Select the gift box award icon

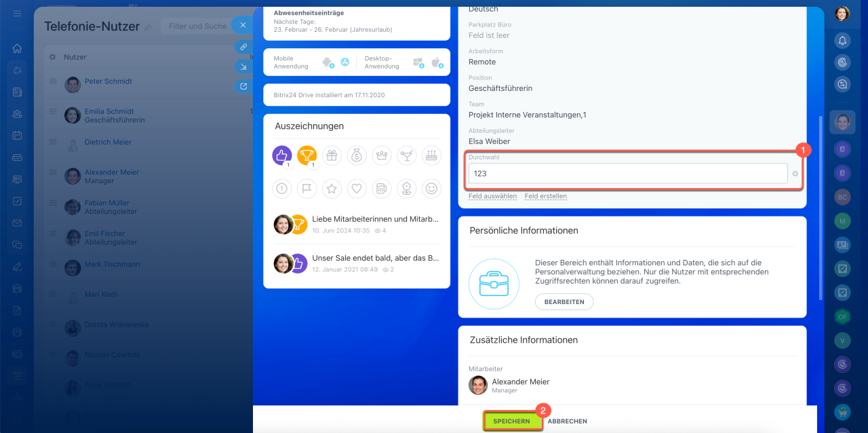[x=332, y=155]
